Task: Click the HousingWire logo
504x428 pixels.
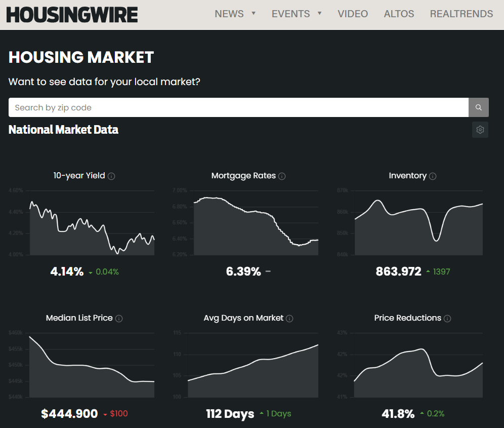Action: pos(72,15)
